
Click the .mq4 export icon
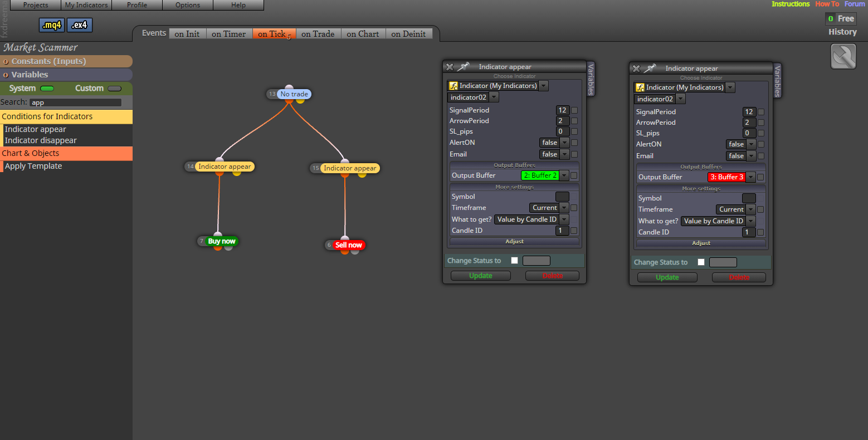tap(52, 25)
